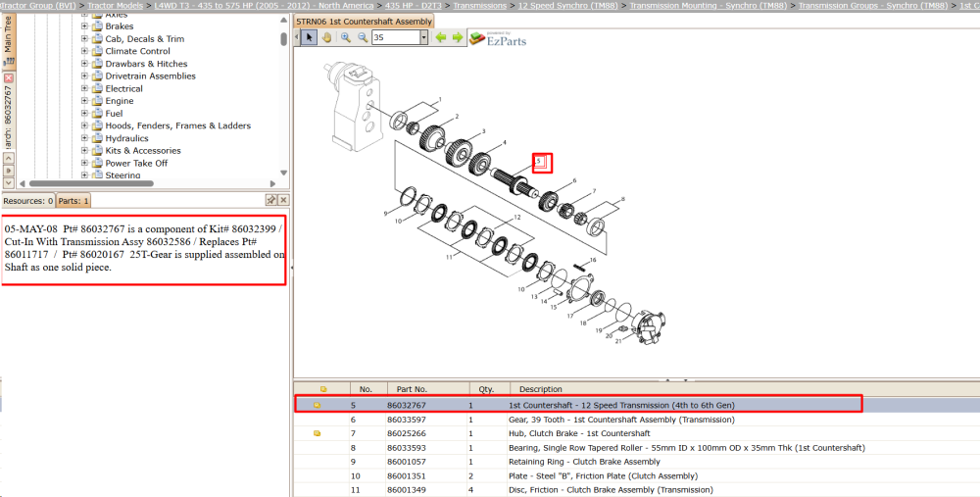The width and height of the screenshot is (980, 497).
Task: Click the zoom out magnifier icon
Action: (x=363, y=37)
